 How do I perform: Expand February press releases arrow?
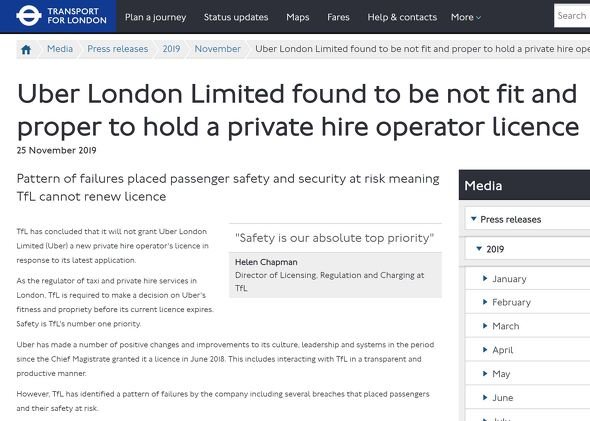click(485, 302)
